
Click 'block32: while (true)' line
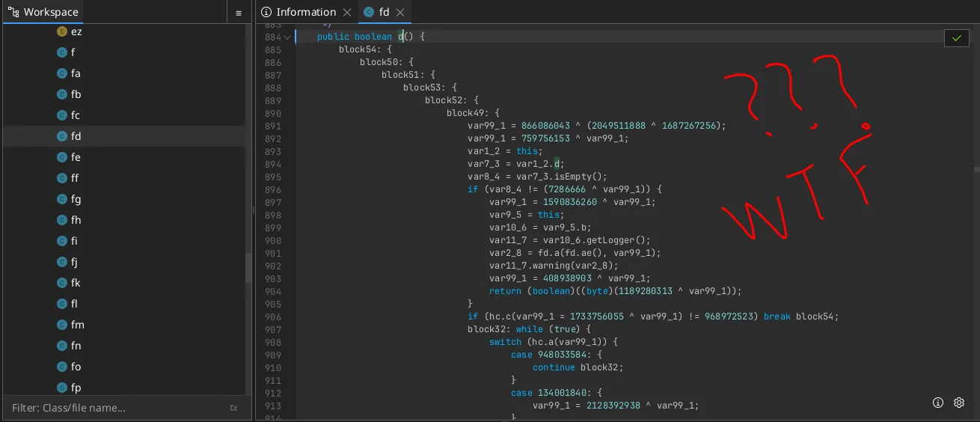point(530,329)
